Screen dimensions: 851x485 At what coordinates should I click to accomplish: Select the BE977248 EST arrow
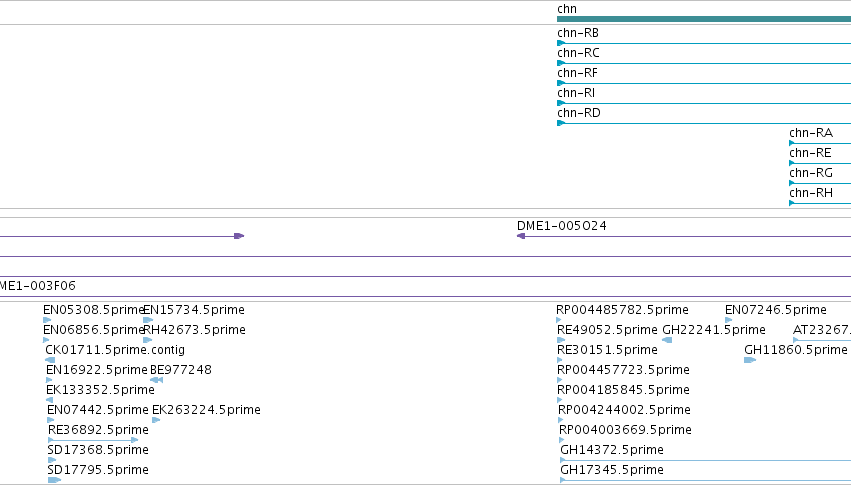pos(156,380)
